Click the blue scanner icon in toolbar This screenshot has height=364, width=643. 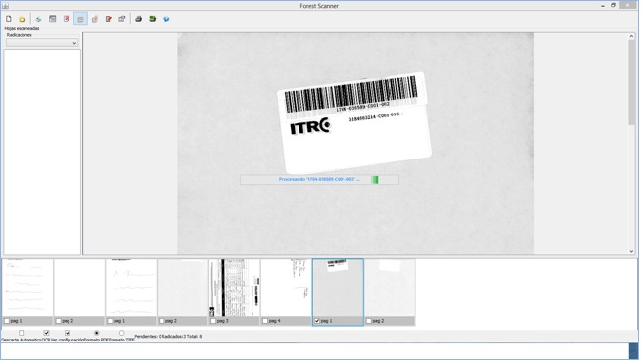coord(38,19)
